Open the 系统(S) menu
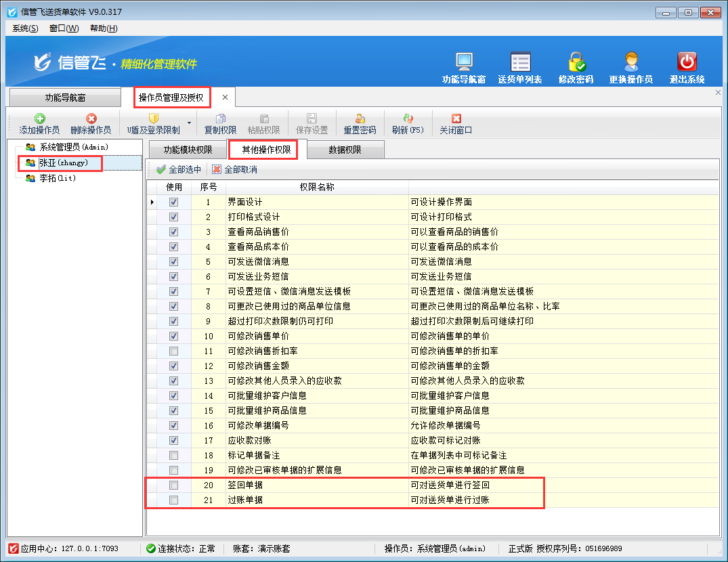The height and width of the screenshot is (562, 728). (25, 28)
